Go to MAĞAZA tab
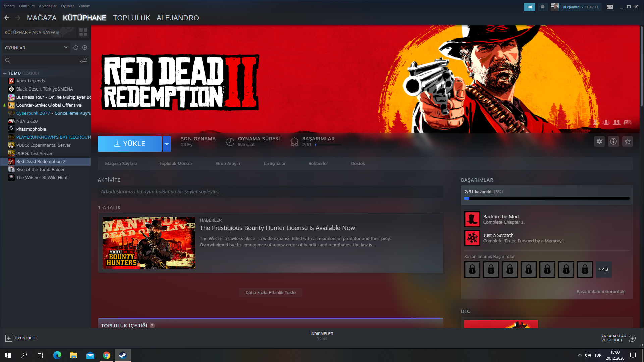 pos(42,18)
